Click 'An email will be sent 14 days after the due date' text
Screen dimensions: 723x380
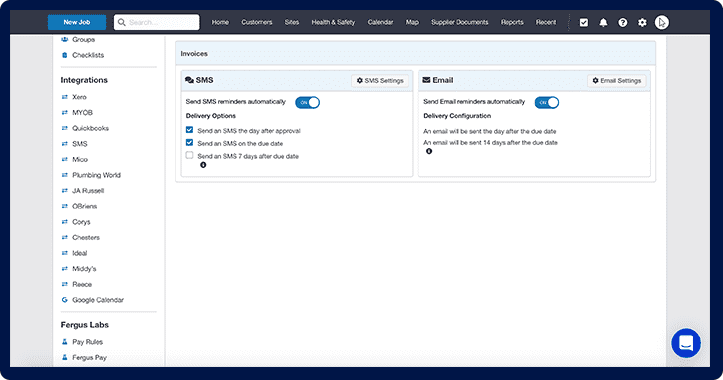tap(491, 143)
